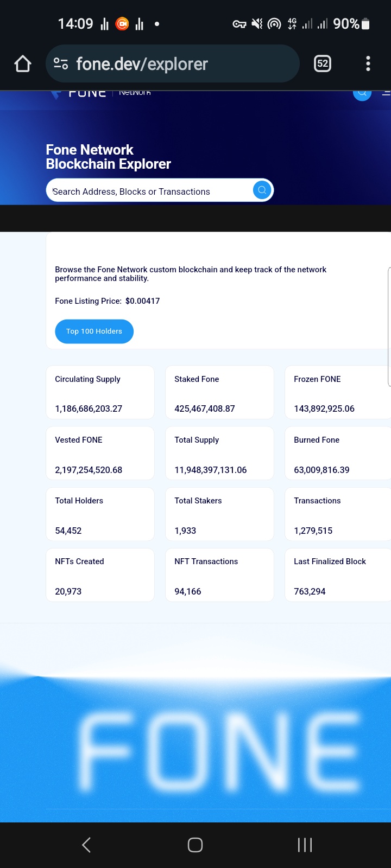Open the Total Supply stat card
The height and width of the screenshot is (868, 391).
pyautogui.click(x=219, y=454)
